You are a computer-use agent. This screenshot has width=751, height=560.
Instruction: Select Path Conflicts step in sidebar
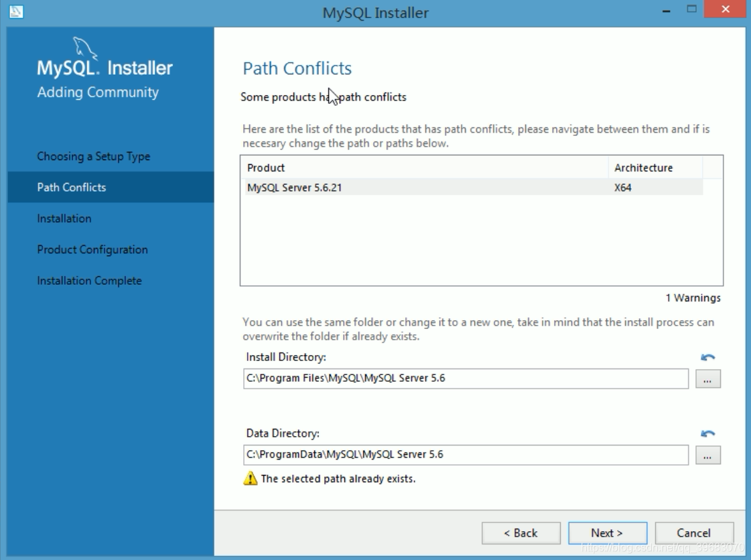[111, 188]
